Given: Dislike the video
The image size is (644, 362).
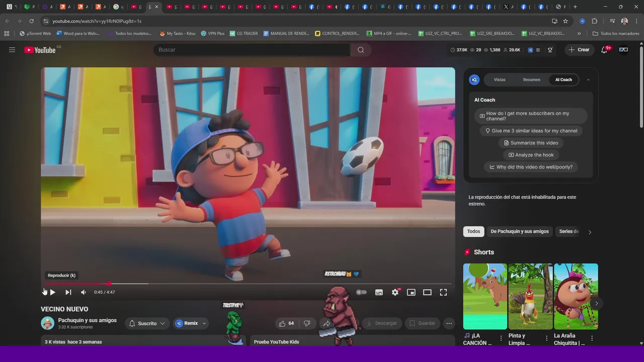Looking at the screenshot, I should tap(307, 323).
